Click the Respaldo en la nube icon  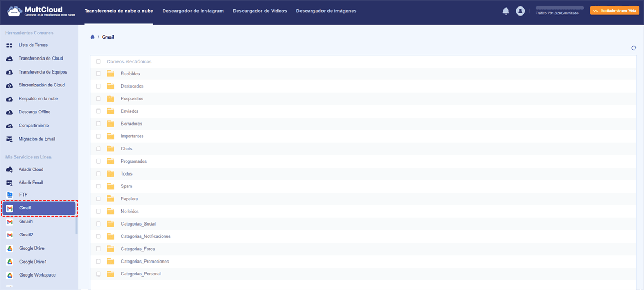(x=9, y=99)
